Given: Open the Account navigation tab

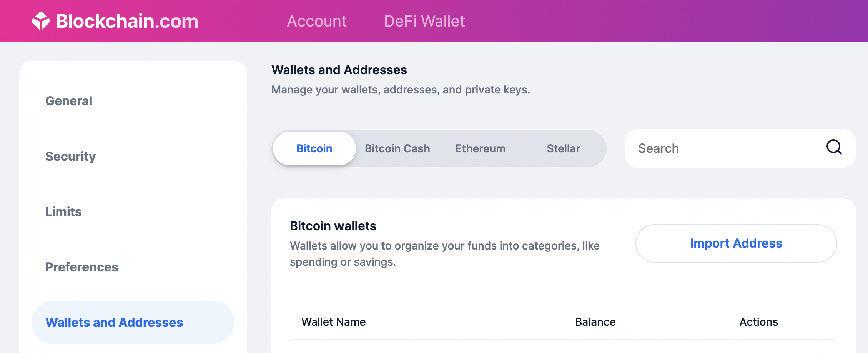Looking at the screenshot, I should click(317, 21).
